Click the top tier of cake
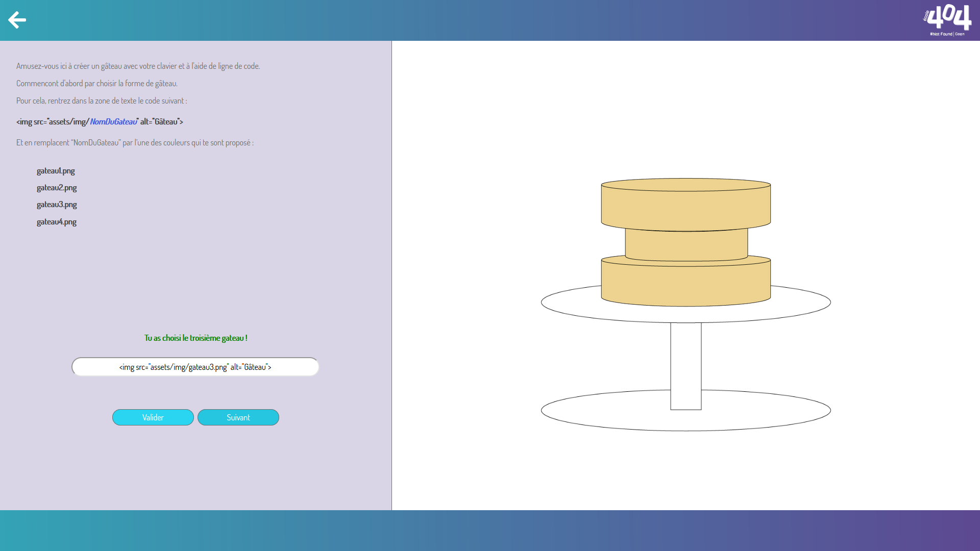 [x=685, y=207]
